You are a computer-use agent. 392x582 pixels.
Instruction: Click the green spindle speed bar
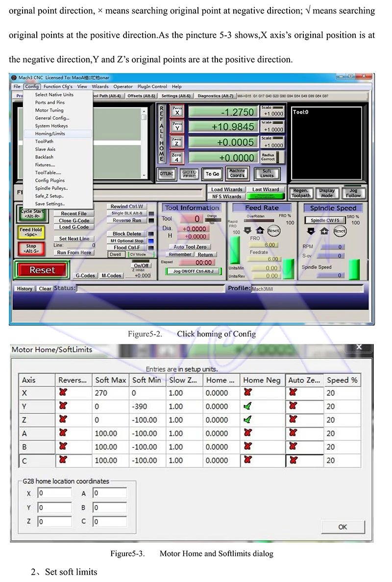[354, 269]
